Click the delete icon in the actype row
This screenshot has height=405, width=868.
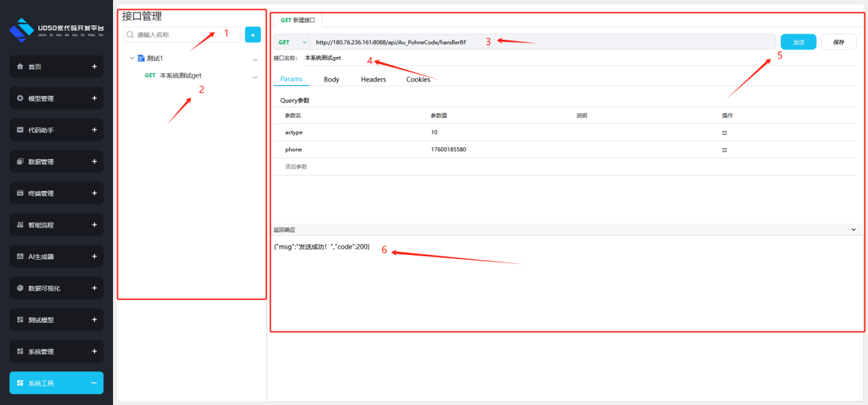pos(724,132)
